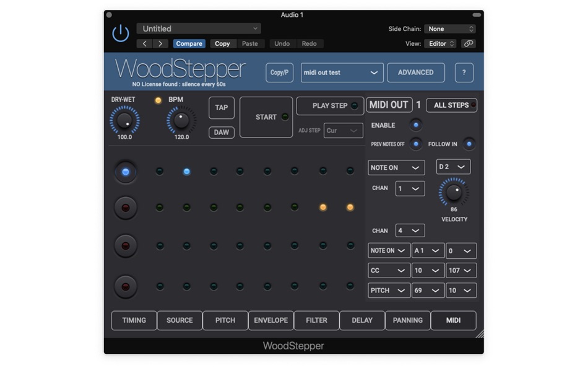Open the 107 value dropdown in CC row
The image size is (588, 368).
pyautogui.click(x=461, y=270)
